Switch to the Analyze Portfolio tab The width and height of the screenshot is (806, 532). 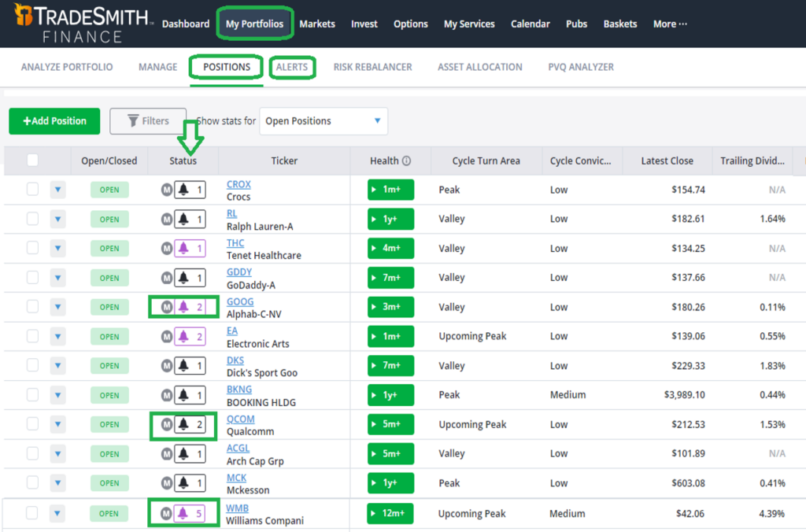coord(67,67)
